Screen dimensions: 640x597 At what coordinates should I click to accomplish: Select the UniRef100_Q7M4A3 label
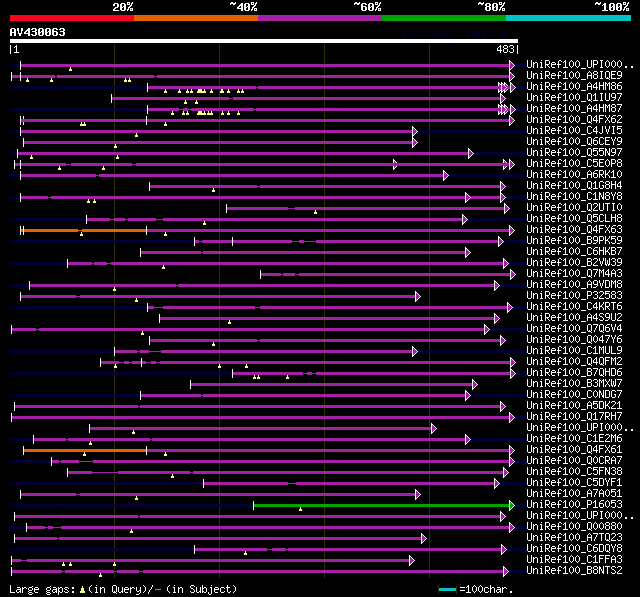pos(574,274)
